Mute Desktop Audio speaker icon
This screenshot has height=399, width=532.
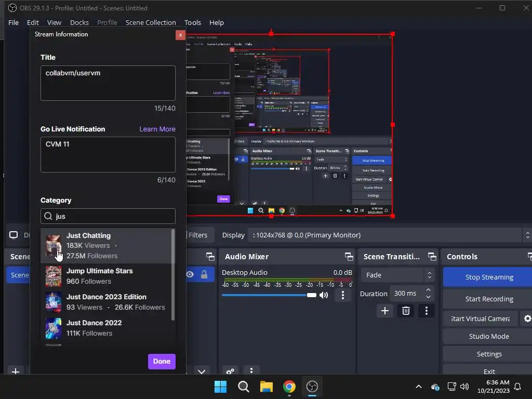pos(324,295)
